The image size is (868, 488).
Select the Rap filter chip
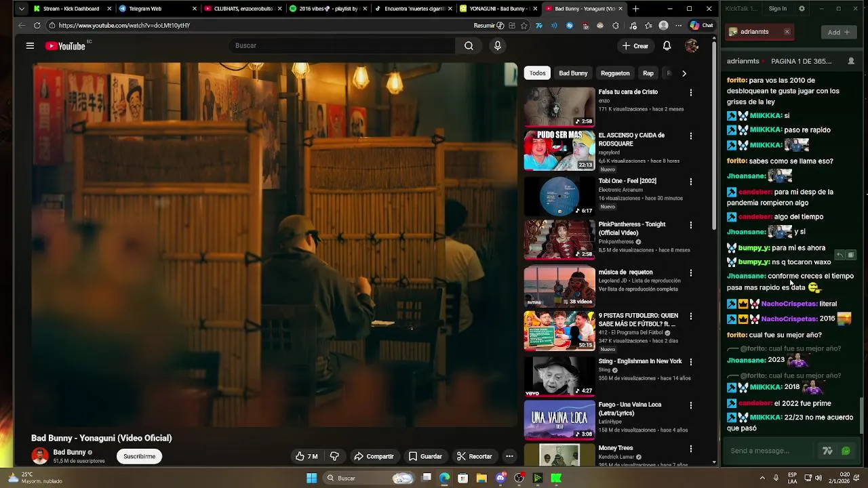coord(648,73)
